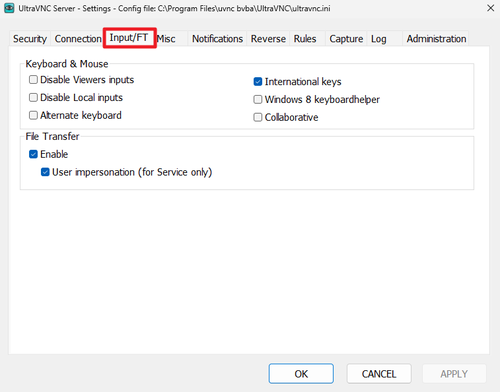Open the Administration tab
Image resolution: width=500 pixels, height=392 pixels.
point(436,39)
